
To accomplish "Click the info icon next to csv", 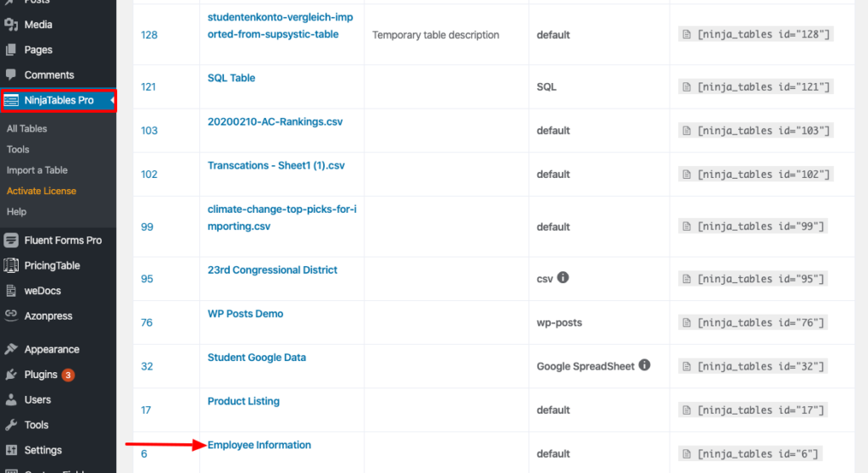I will pyautogui.click(x=563, y=277).
